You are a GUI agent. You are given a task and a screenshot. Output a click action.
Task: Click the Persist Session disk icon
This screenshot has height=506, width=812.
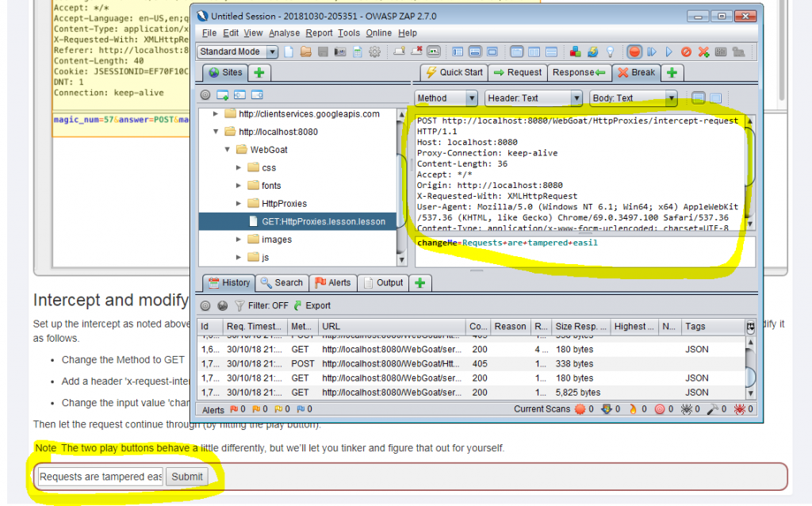click(323, 52)
